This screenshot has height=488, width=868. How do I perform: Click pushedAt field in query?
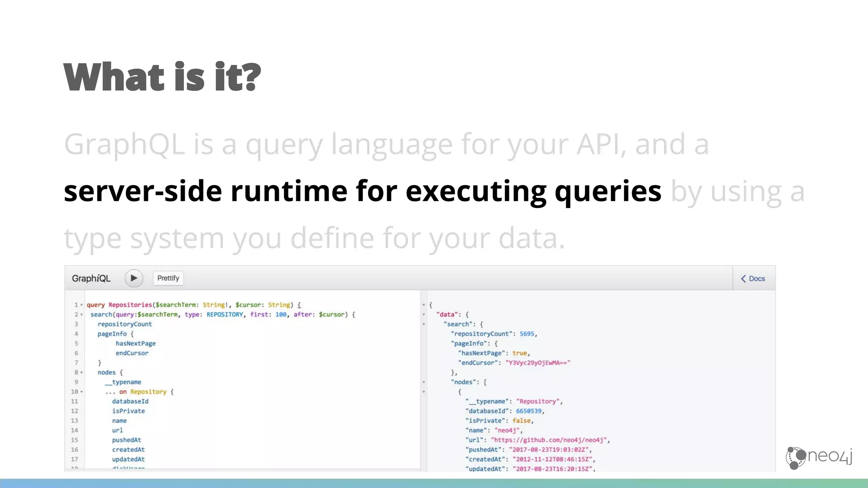(x=127, y=440)
